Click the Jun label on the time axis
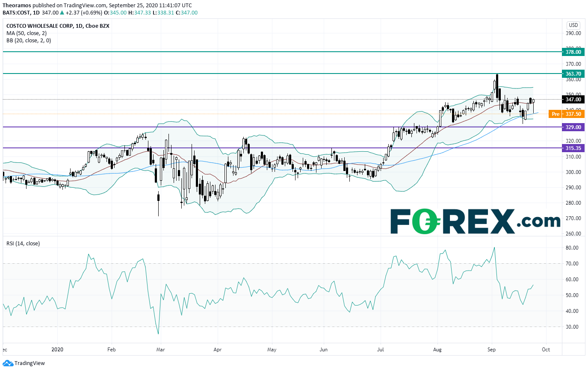This screenshot has width=588, height=371. (323, 349)
